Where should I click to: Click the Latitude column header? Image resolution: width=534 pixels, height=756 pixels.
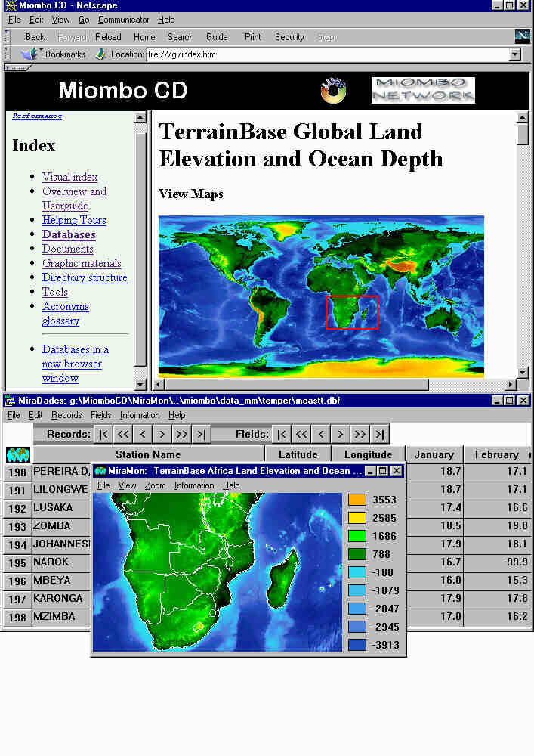[x=298, y=454]
